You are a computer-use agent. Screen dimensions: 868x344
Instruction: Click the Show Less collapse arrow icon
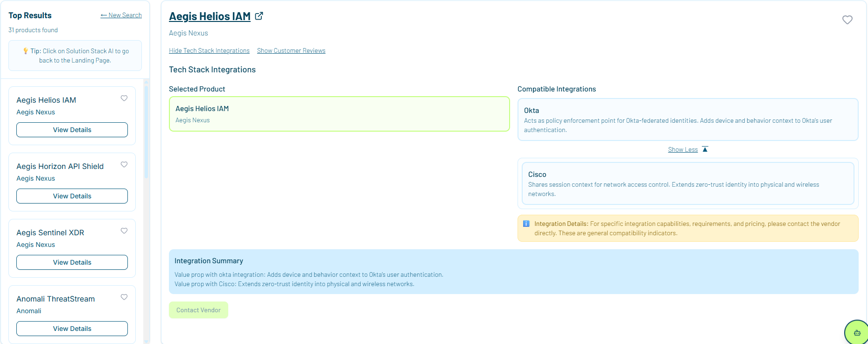(705, 149)
